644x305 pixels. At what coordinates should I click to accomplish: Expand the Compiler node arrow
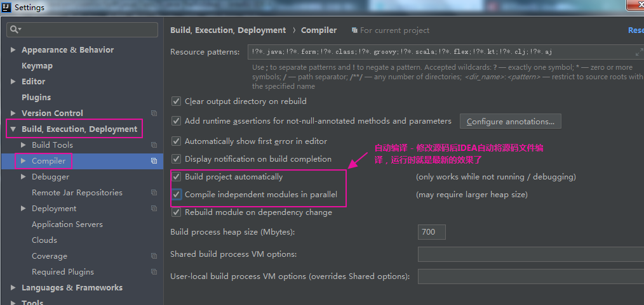[x=23, y=160]
